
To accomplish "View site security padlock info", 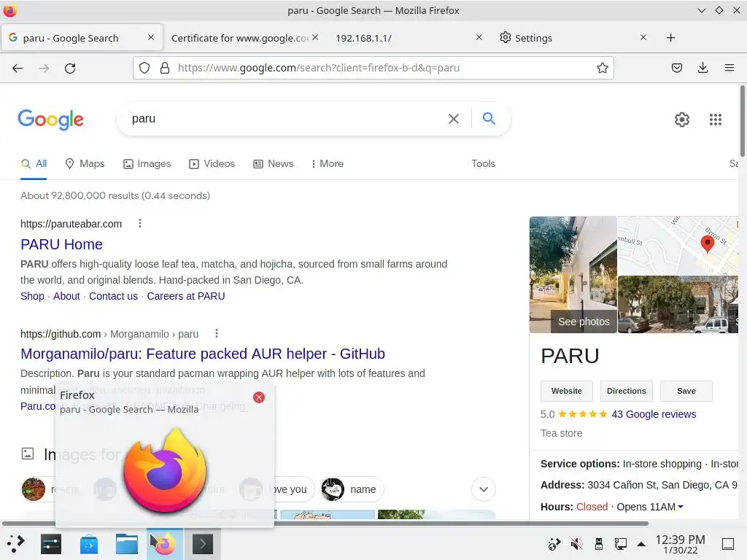I will [165, 68].
